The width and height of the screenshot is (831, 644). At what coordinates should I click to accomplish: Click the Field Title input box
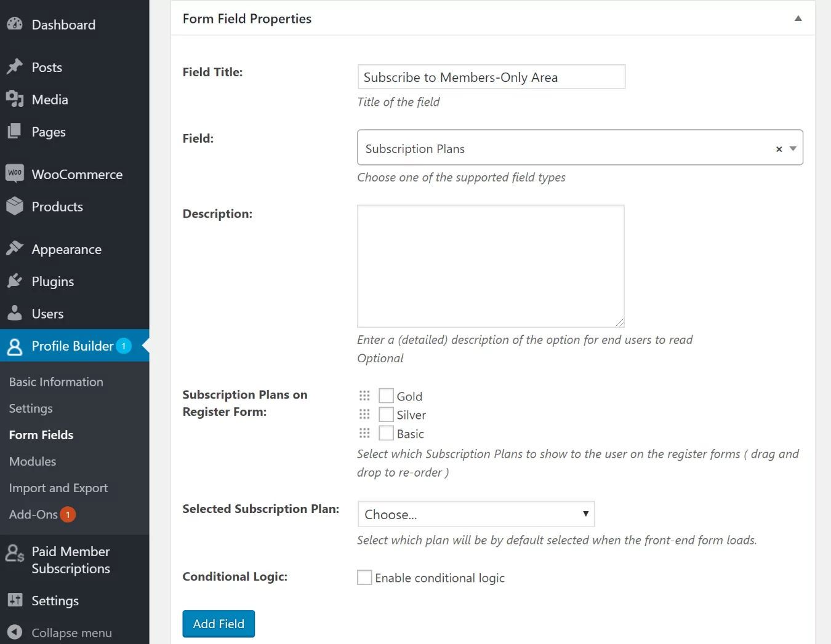(491, 77)
